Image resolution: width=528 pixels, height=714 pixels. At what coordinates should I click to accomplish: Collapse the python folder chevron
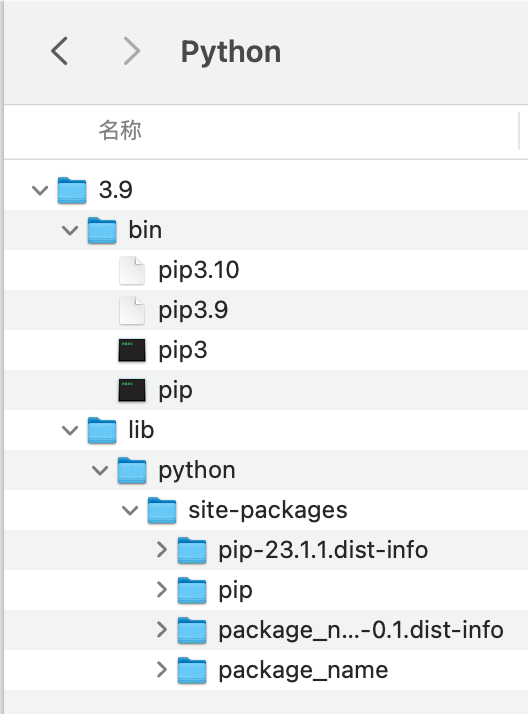(x=100, y=470)
